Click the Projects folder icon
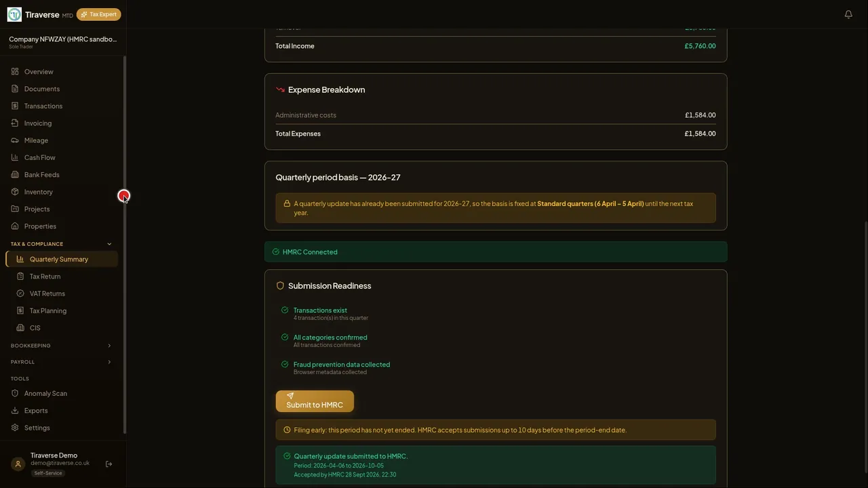The height and width of the screenshot is (488, 868). 15,209
